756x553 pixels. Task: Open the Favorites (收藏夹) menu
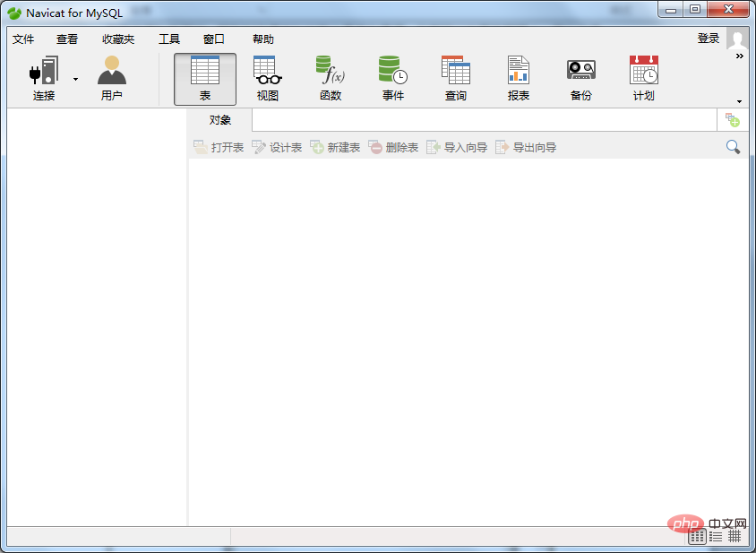point(118,39)
